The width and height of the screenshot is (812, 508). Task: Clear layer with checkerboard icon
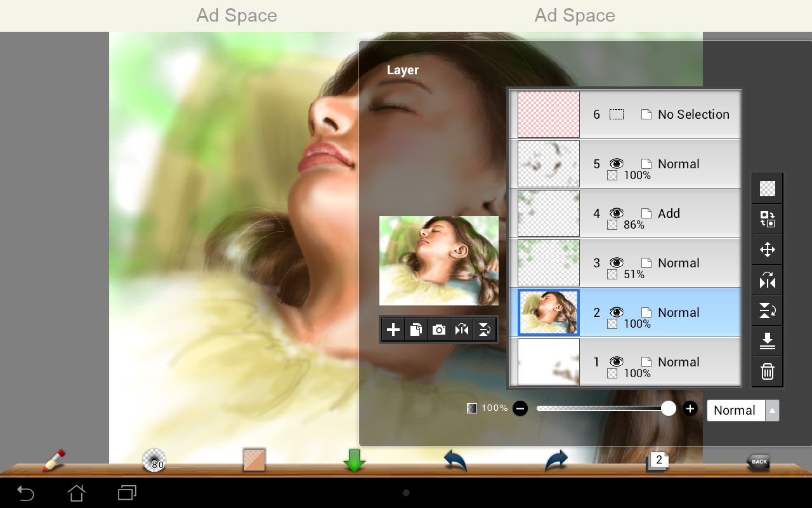(768, 189)
